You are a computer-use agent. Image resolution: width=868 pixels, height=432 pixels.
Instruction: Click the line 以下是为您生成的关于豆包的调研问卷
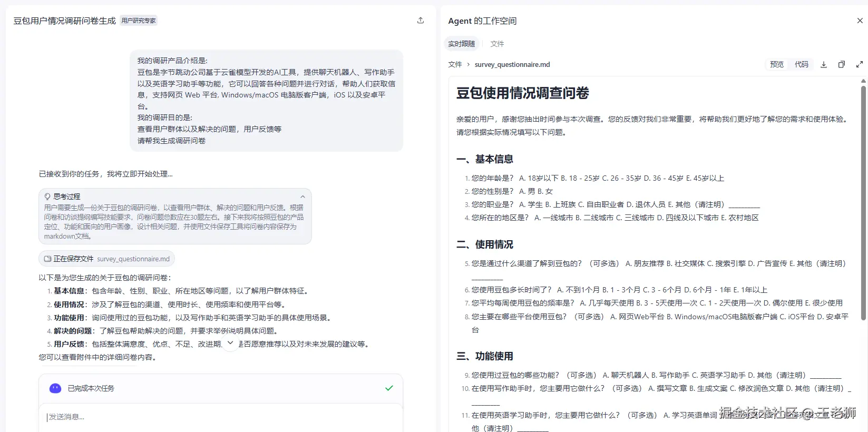point(105,278)
